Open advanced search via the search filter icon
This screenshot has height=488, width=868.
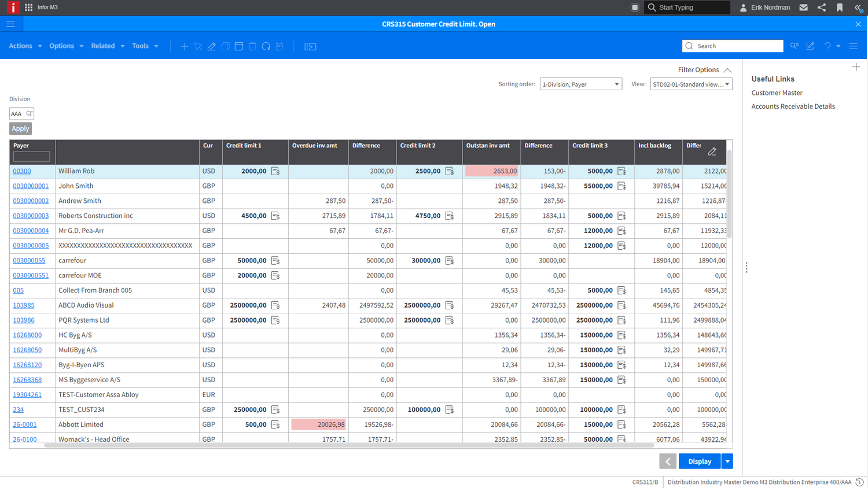[x=794, y=46]
